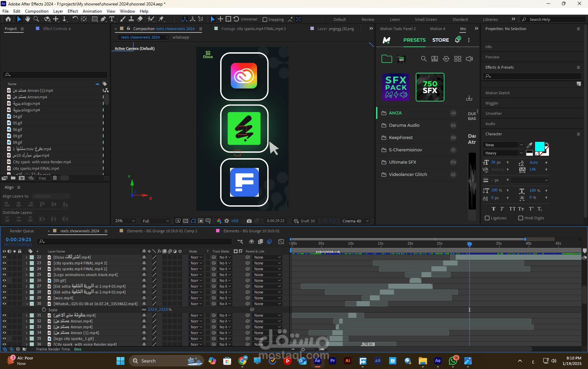Screen dimensions: 588x369
Task: Open the Full resolution dropdown
Action: coord(156,221)
